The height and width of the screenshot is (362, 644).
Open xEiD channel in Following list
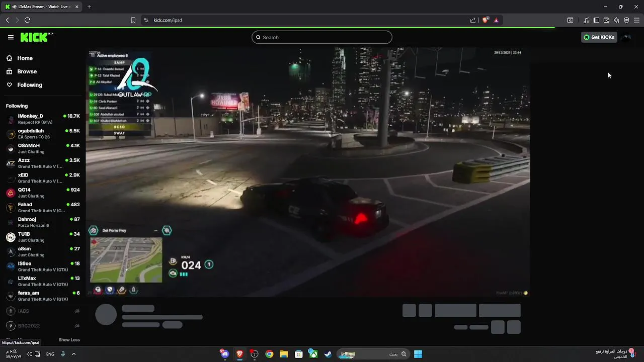coord(43,178)
